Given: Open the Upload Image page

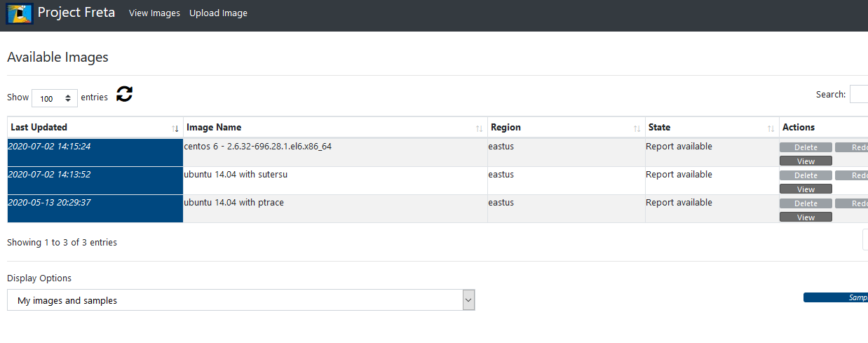Looking at the screenshot, I should (x=218, y=13).
